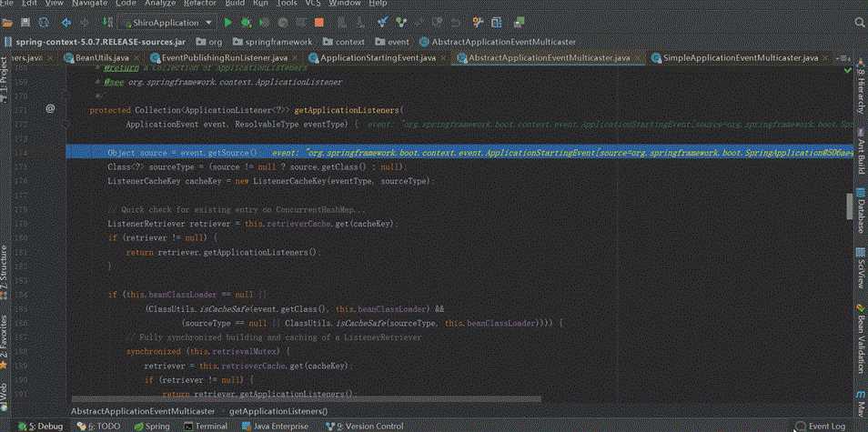Open the Project Structure toolbar icon
868x432 pixels.
(497, 23)
